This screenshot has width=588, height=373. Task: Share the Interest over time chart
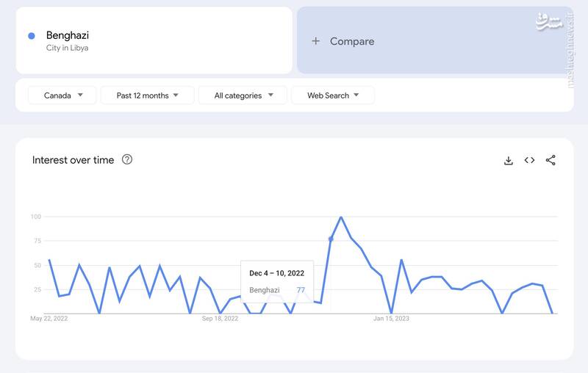pos(551,161)
